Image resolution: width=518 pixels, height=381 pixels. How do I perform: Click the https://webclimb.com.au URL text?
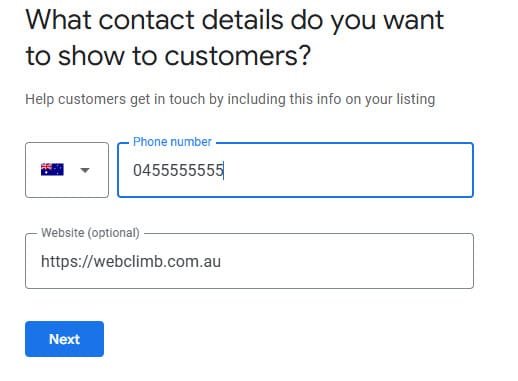point(131,262)
